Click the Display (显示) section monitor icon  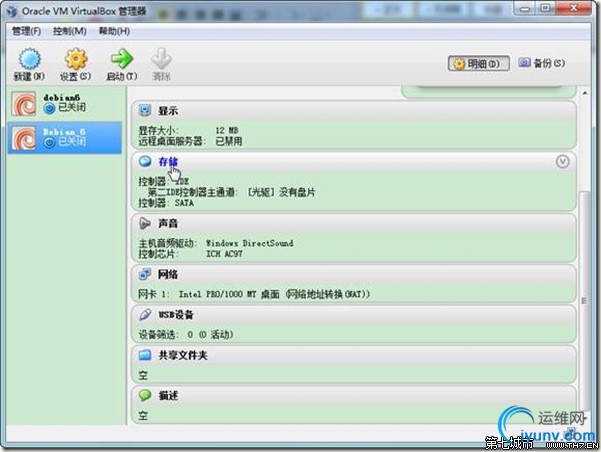(145, 110)
